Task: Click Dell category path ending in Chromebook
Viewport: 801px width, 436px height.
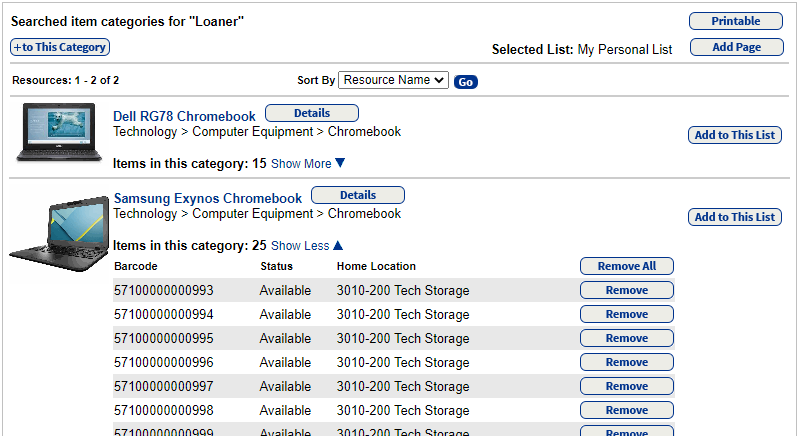Action: pyautogui.click(x=257, y=132)
